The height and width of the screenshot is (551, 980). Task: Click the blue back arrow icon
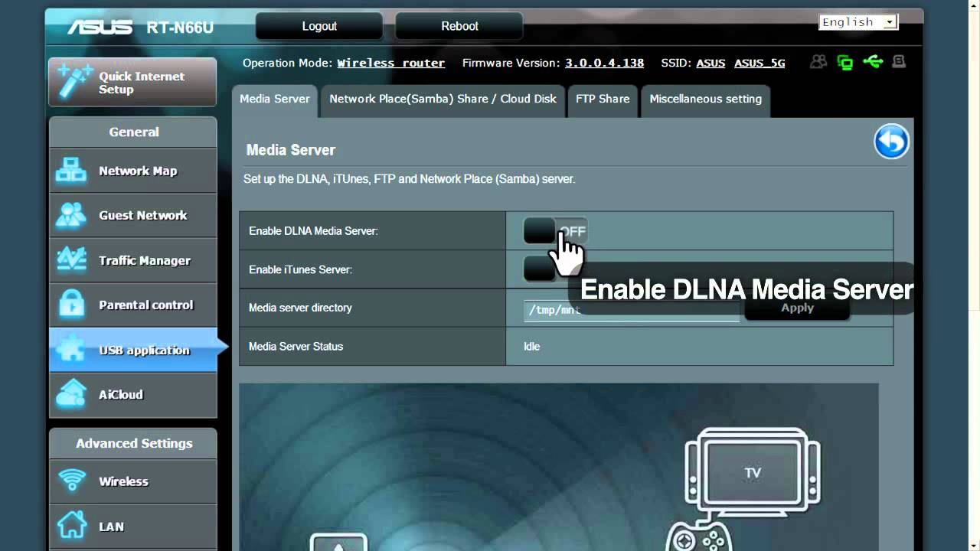(891, 142)
